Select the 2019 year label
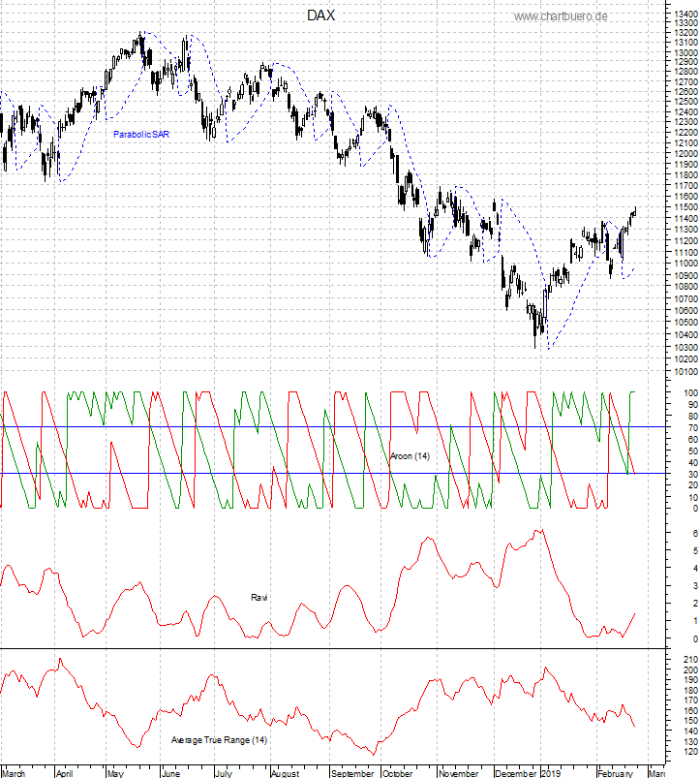 coord(551,773)
